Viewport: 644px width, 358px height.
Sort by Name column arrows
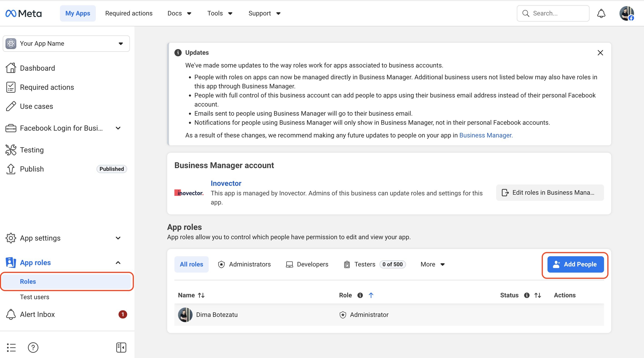pyautogui.click(x=201, y=295)
